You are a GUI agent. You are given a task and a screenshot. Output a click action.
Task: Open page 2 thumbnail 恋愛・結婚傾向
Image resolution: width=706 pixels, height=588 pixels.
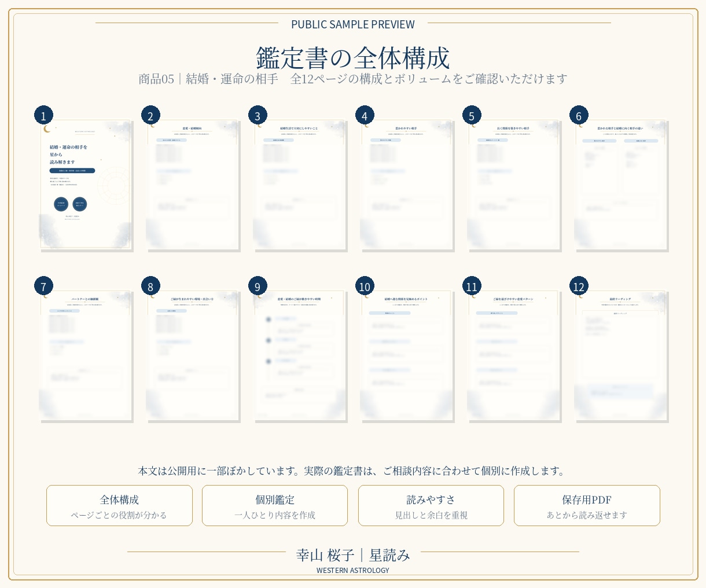(192, 185)
